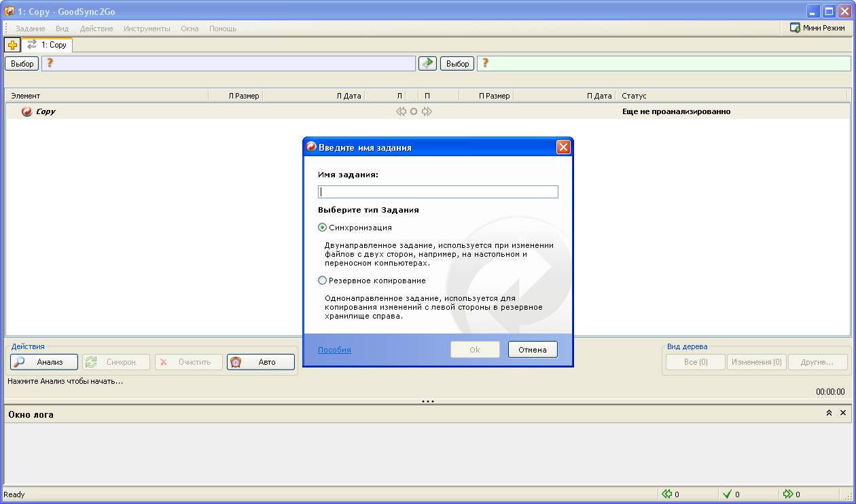Open the Действие menu

point(96,29)
